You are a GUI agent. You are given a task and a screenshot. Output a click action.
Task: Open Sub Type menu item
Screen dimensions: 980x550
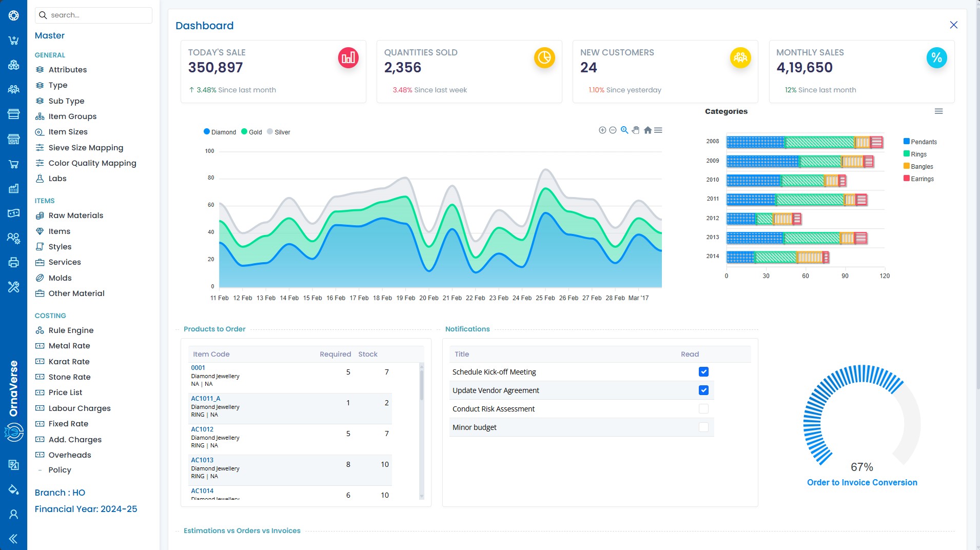[66, 101]
